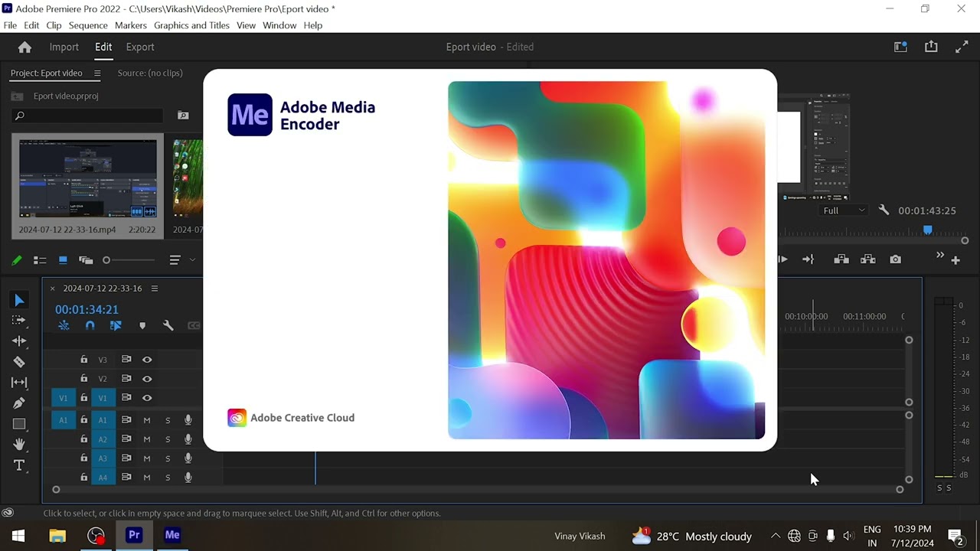Image resolution: width=980 pixels, height=551 pixels.
Task: Click the project search input field
Action: 87,116
